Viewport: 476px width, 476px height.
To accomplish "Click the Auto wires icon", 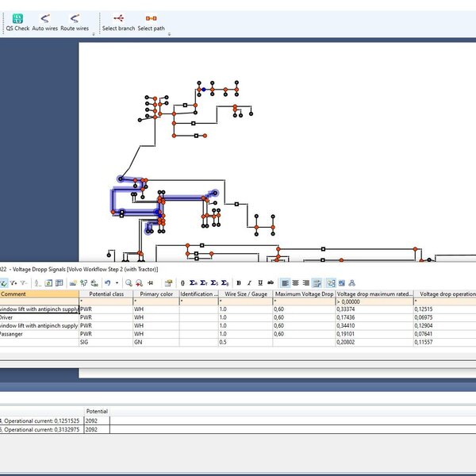I will point(44,21).
